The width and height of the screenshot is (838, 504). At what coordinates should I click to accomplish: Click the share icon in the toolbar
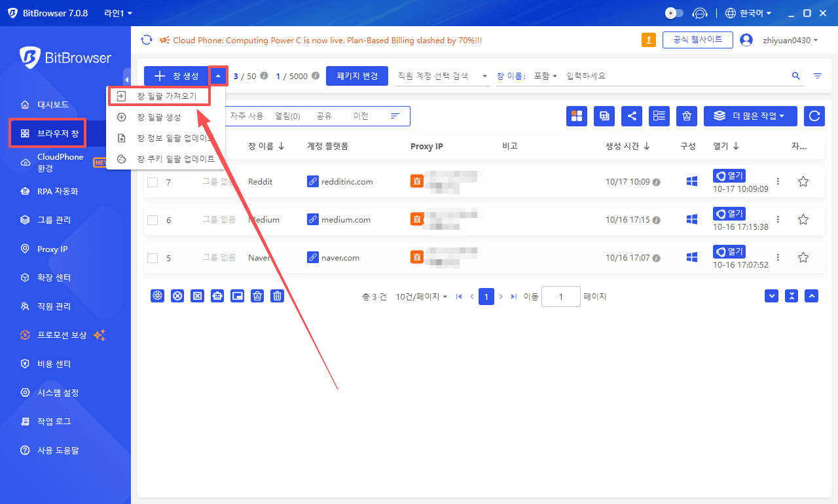[632, 116]
